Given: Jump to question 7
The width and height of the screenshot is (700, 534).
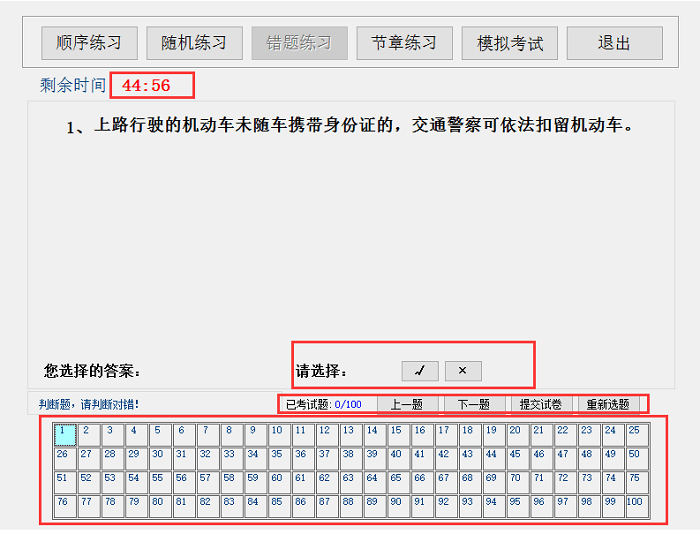Looking at the screenshot, I should click(x=208, y=435).
